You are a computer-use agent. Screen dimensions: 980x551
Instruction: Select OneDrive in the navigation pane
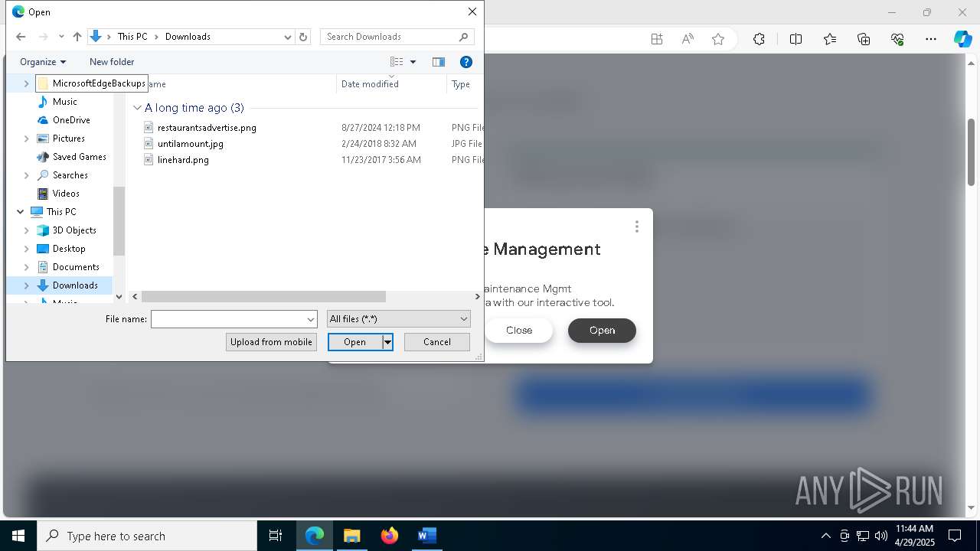(x=71, y=120)
